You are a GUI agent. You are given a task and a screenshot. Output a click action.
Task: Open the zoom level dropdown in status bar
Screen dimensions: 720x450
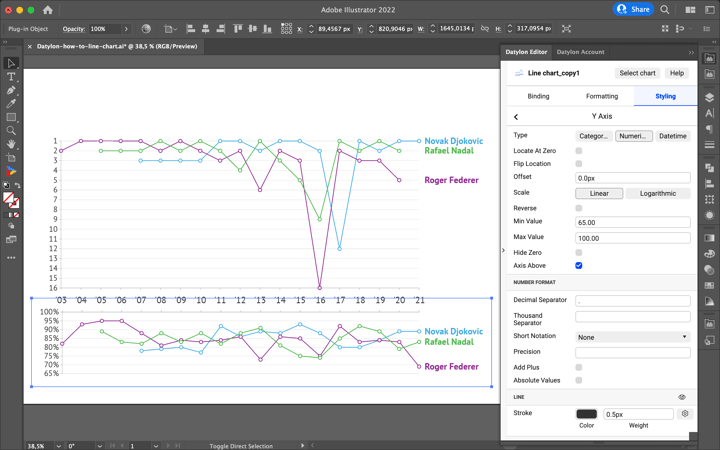click(58, 446)
